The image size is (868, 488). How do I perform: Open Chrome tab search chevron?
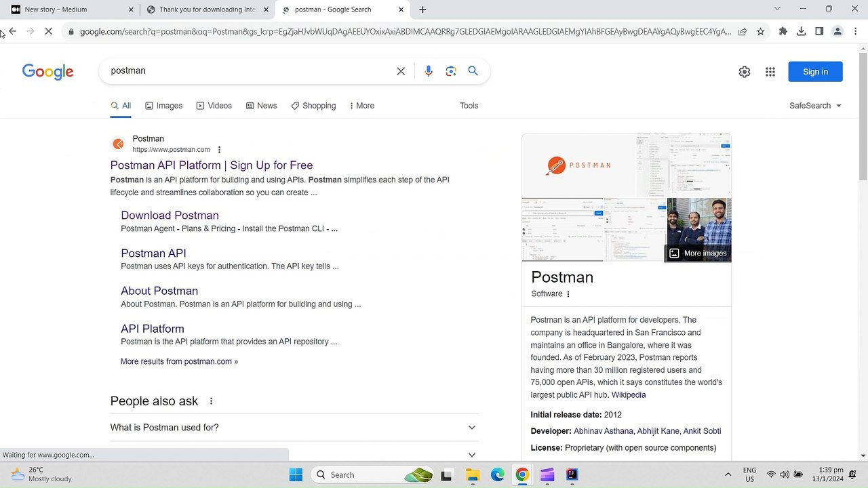(x=777, y=9)
